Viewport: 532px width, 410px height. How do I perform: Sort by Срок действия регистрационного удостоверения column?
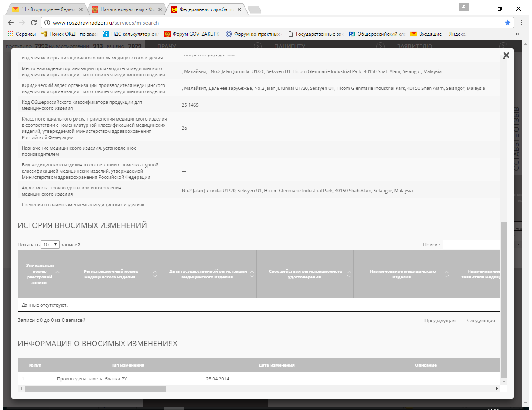pos(305,274)
